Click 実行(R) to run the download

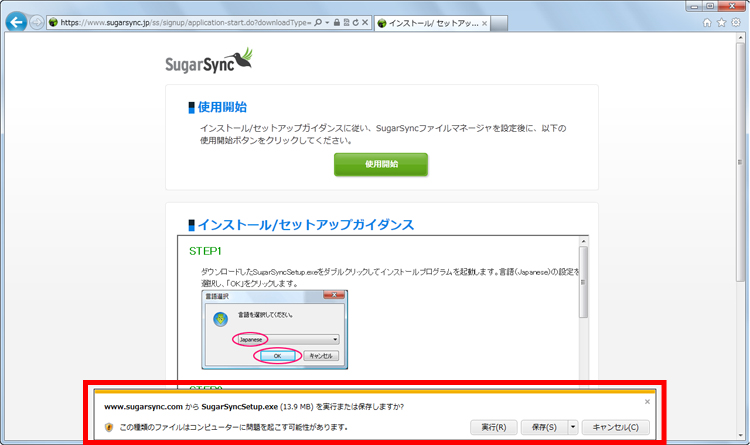[494, 427]
